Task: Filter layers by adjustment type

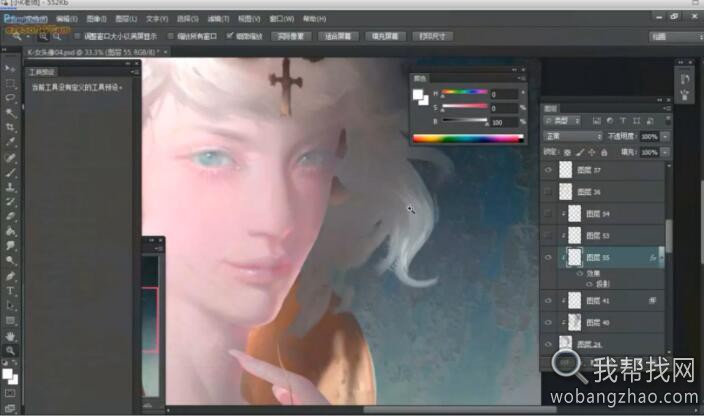Action: (610, 121)
